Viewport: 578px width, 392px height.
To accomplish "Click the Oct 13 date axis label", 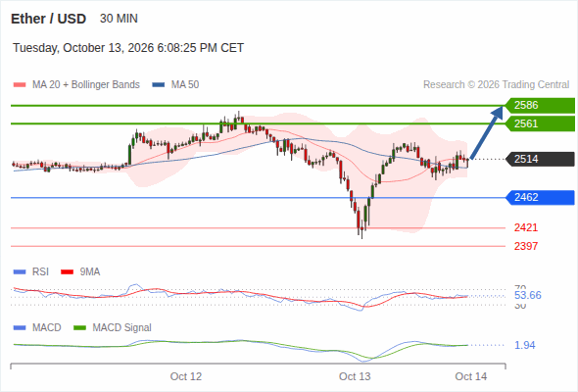I will click(x=355, y=377).
